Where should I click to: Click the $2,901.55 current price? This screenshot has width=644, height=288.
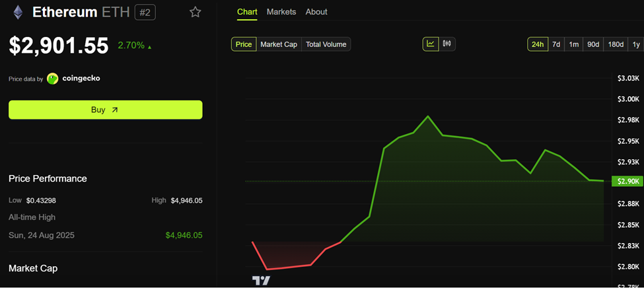click(x=59, y=46)
